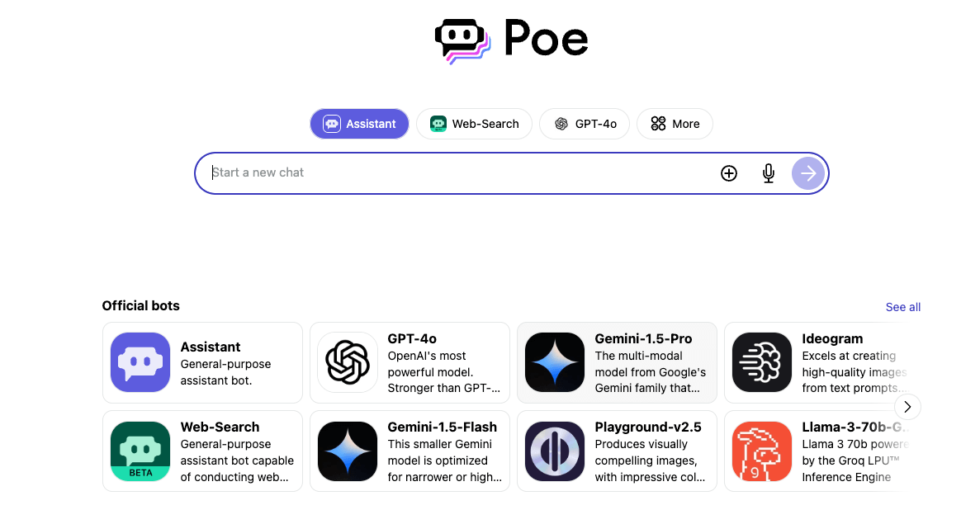The height and width of the screenshot is (510, 980).
Task: Switch to the GPT-4o tab
Action: (x=584, y=123)
